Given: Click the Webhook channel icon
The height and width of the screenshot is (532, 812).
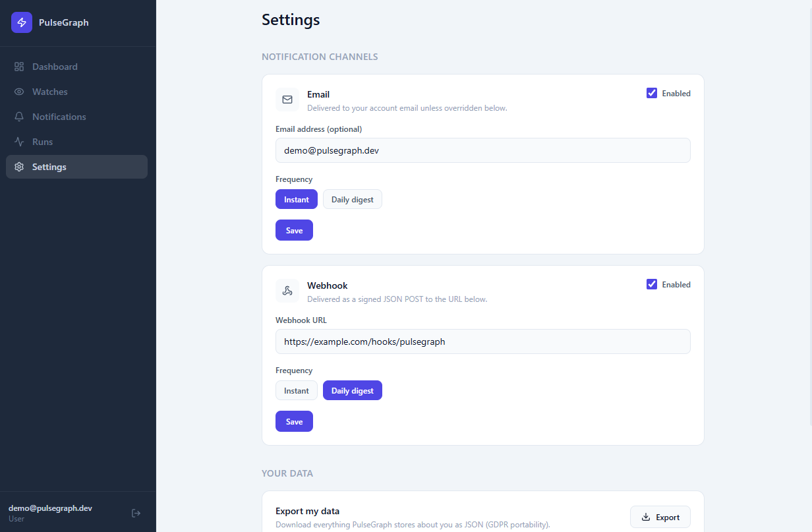Looking at the screenshot, I should click(287, 291).
